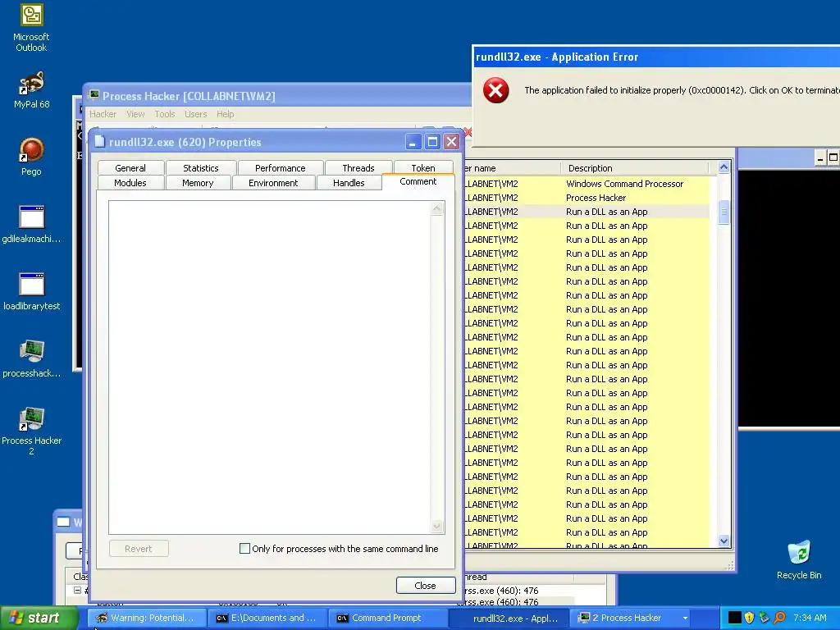Viewport: 840px width, 630px height.
Task: Switch to the General tab
Action: (x=130, y=167)
